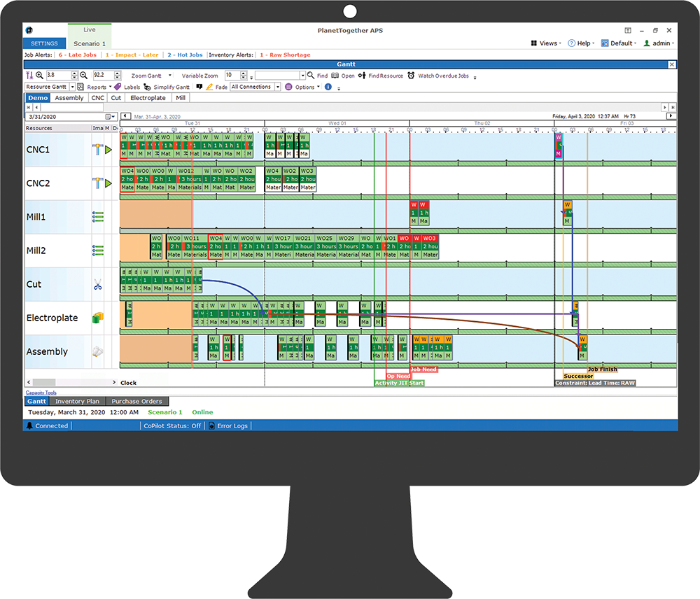This screenshot has height=599, width=700.
Task: Click the purple Options icon
Action: coord(288,87)
